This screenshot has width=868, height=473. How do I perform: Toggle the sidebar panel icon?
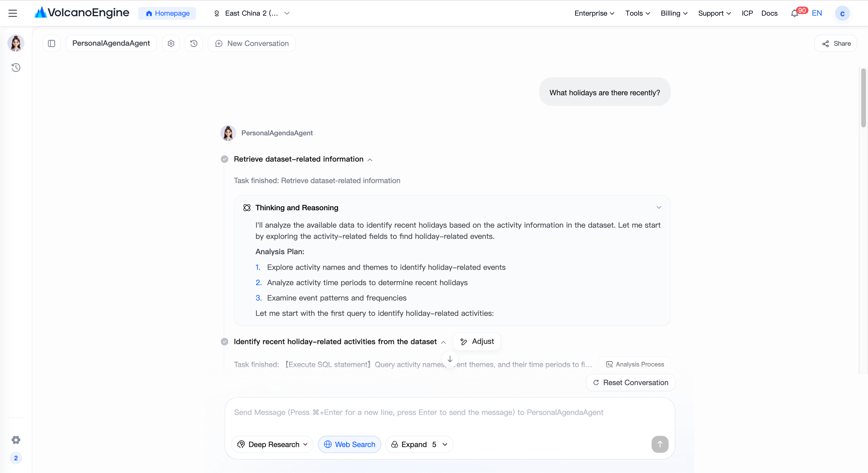pyautogui.click(x=52, y=43)
